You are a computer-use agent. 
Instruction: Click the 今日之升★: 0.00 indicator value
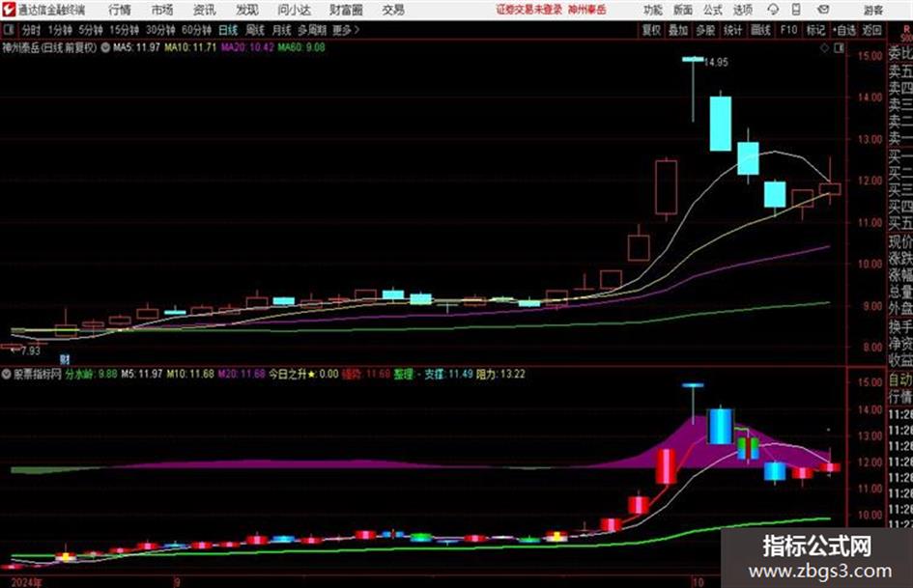point(303,375)
